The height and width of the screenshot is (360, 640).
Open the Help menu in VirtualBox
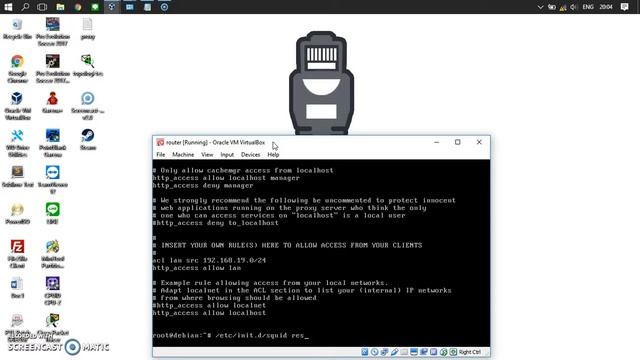(x=273, y=155)
